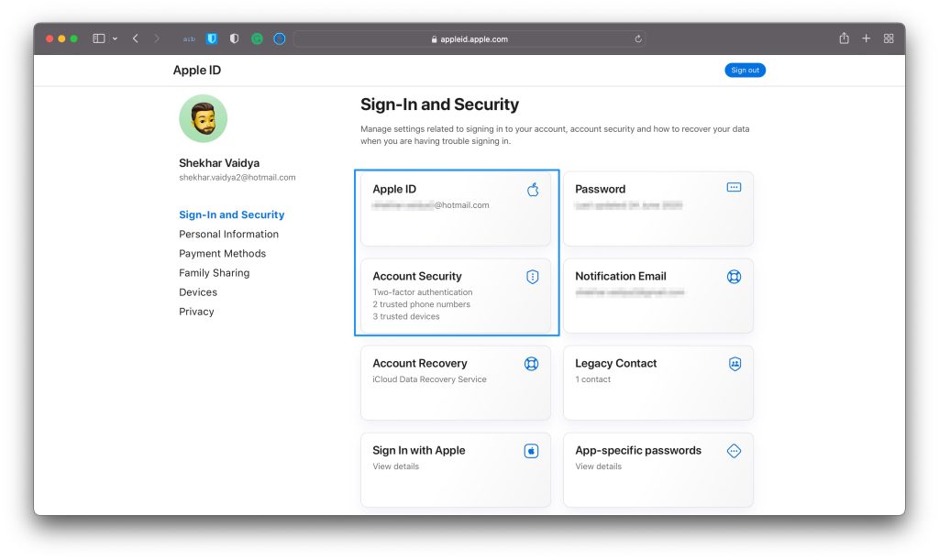Click the shekhar.vaidya2@hotmail.com email text
Viewport: 939px width, 560px height.
238,178
